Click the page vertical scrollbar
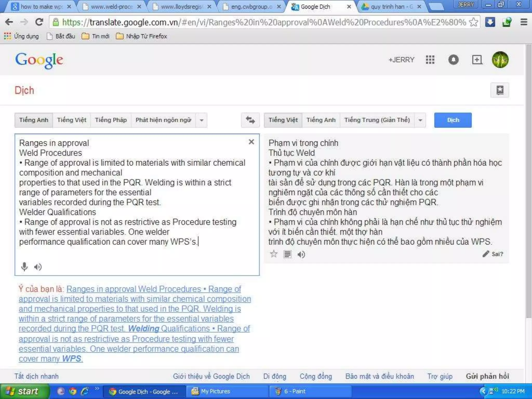 point(529,182)
